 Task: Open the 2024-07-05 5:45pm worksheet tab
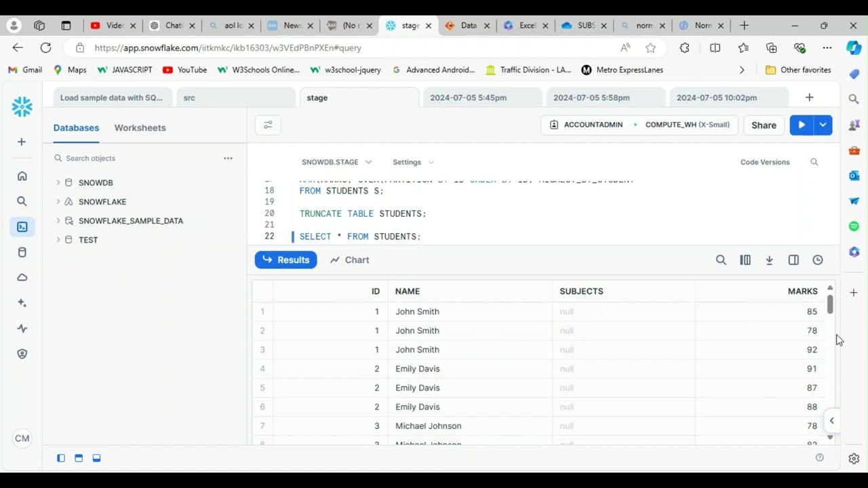[x=483, y=98]
